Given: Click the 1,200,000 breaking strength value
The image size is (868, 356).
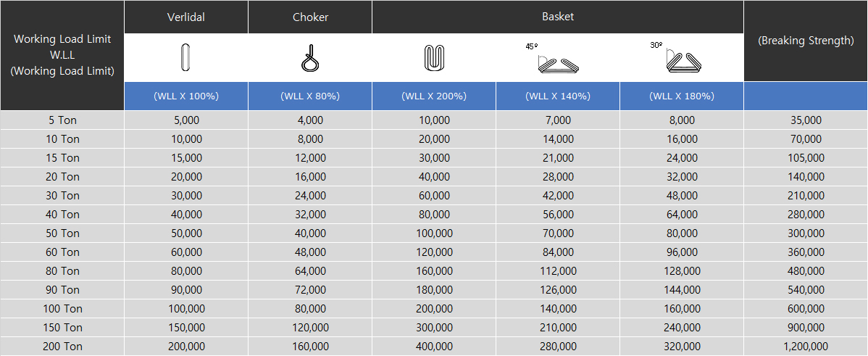Looking at the screenshot, I should (806, 347).
